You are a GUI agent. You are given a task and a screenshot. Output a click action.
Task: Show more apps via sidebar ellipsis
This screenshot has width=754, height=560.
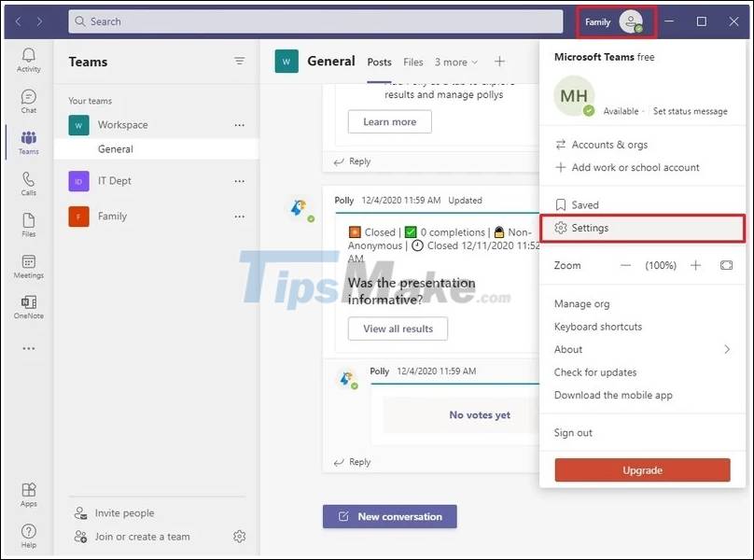tap(28, 348)
